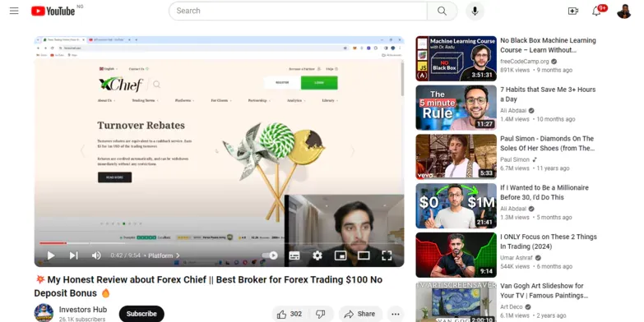Open notifications bell
Viewport: 644px width, 322px height.
[x=596, y=11]
